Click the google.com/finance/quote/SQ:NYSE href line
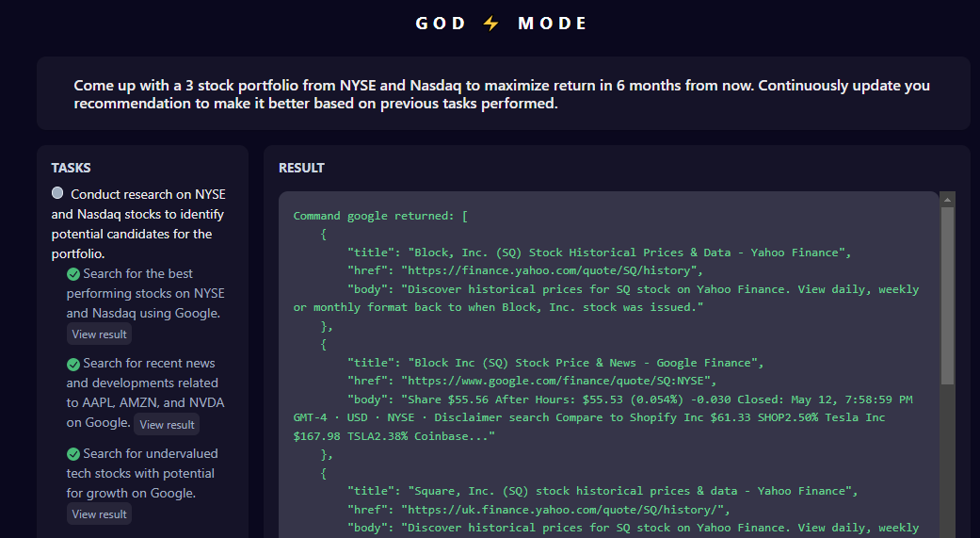 point(532,381)
